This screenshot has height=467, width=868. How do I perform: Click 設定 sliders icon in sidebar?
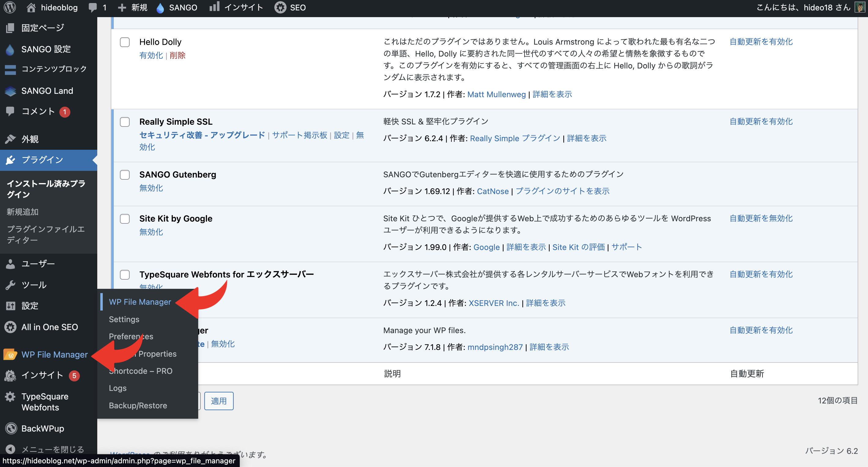tap(10, 306)
